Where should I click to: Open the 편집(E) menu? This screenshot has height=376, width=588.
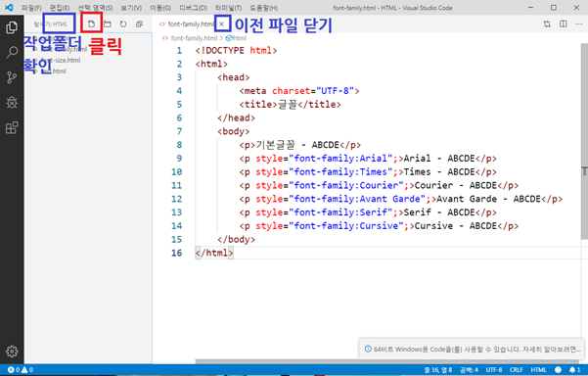pos(60,8)
